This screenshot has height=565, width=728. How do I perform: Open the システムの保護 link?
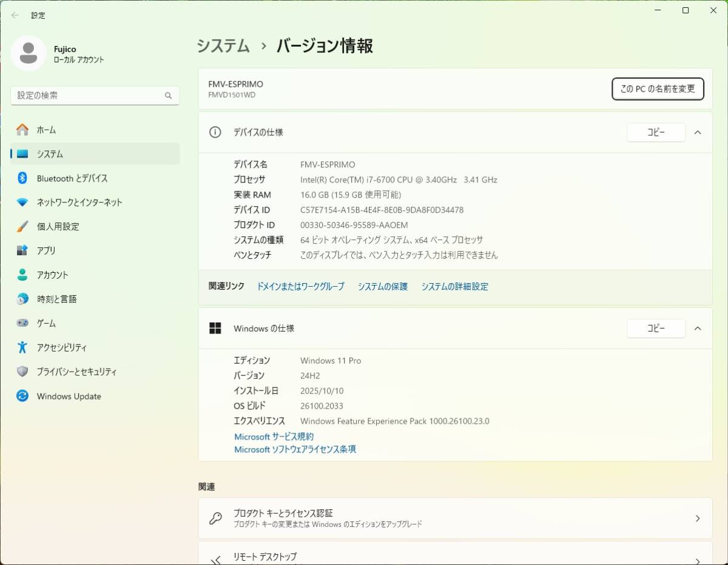click(x=382, y=287)
